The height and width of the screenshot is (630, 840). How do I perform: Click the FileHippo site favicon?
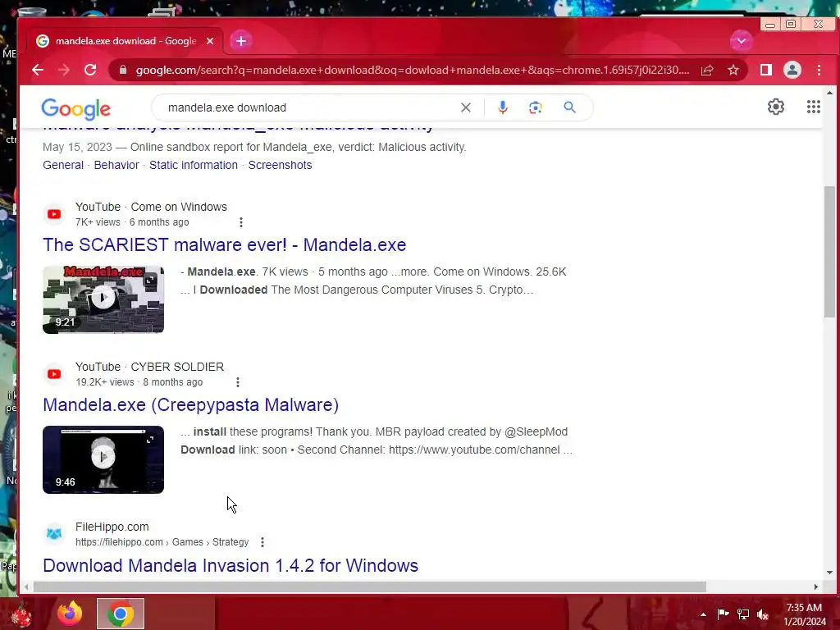(54, 534)
